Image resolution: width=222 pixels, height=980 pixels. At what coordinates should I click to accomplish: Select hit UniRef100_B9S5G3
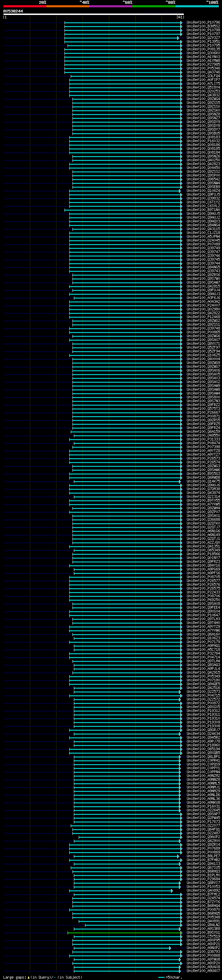203,473
